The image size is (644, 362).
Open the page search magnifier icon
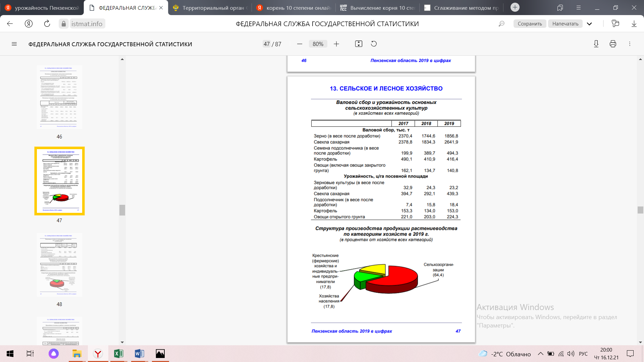(501, 24)
